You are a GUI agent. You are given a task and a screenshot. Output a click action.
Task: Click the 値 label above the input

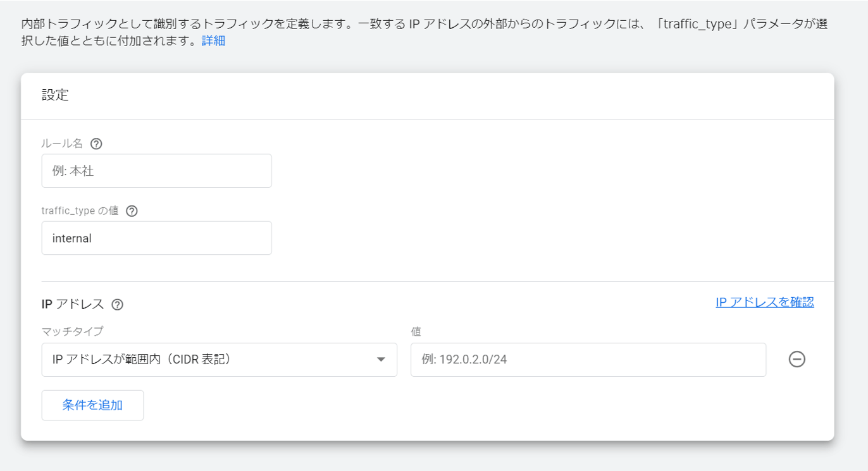(416, 331)
